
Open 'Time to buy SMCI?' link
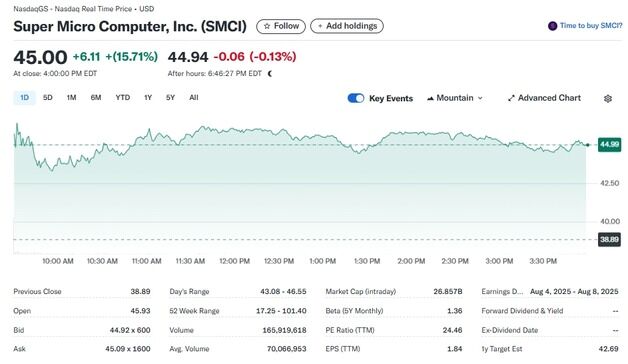[x=591, y=26]
